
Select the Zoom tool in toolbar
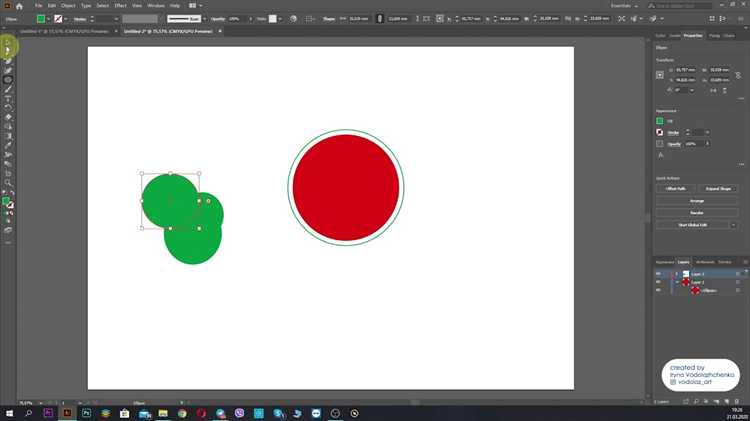pyautogui.click(x=8, y=182)
